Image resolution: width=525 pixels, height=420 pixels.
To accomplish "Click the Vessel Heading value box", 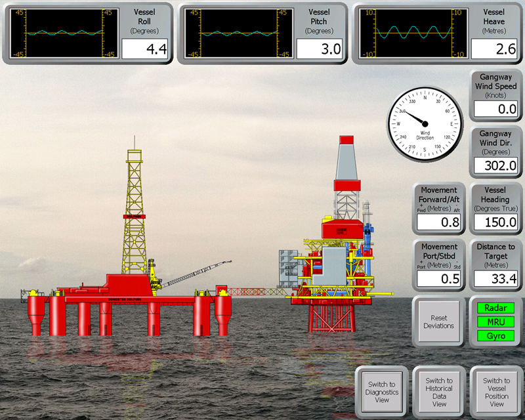I will [x=495, y=222].
